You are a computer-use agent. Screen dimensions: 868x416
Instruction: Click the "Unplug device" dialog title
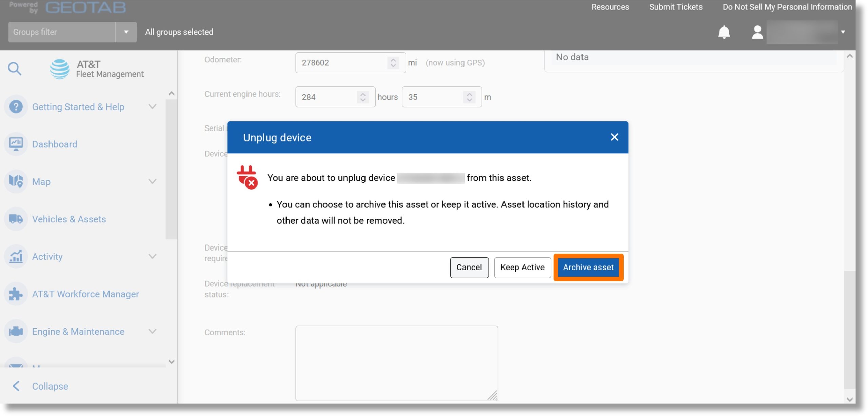(x=277, y=138)
